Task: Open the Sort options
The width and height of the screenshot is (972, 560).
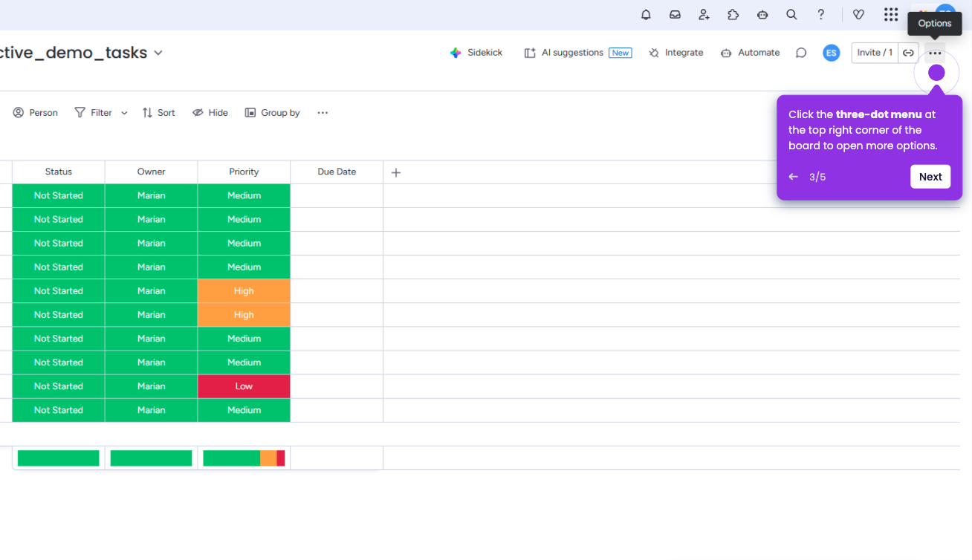Action: (159, 113)
